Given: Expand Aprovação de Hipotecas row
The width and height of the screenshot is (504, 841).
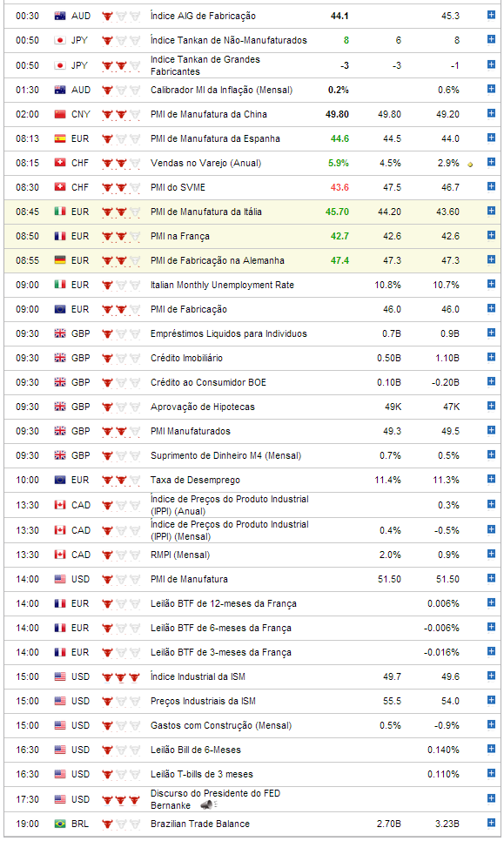Looking at the screenshot, I should (491, 406).
